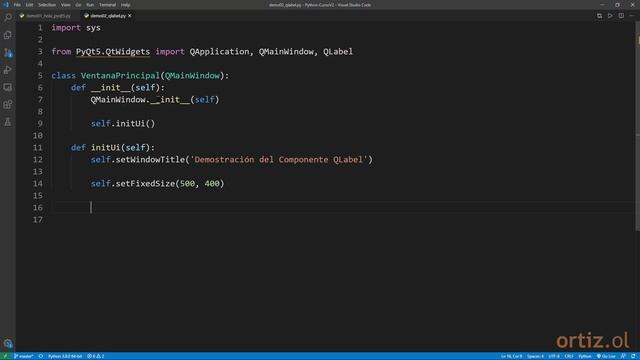Minimize the Visual Studio Code window
The width and height of the screenshot is (640, 360).
pos(602,5)
